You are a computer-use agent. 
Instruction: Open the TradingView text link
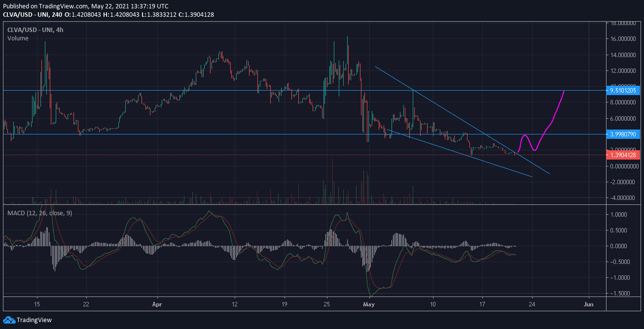click(x=34, y=320)
